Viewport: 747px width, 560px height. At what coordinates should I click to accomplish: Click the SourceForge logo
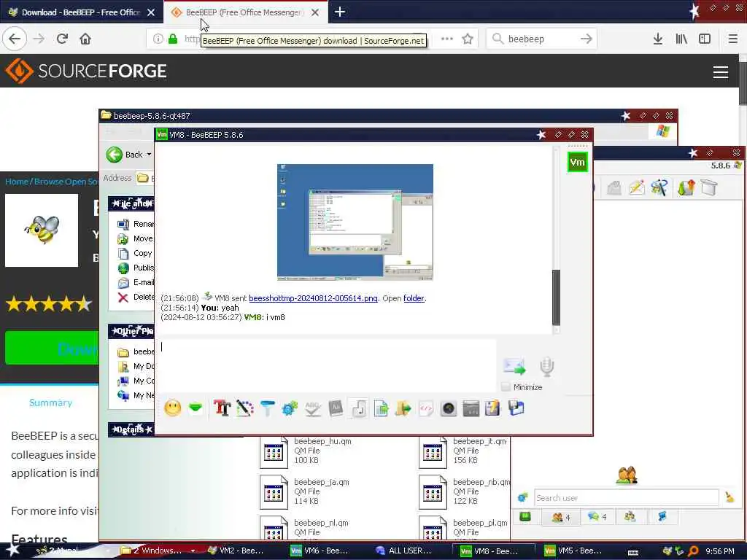pyautogui.click(x=86, y=71)
